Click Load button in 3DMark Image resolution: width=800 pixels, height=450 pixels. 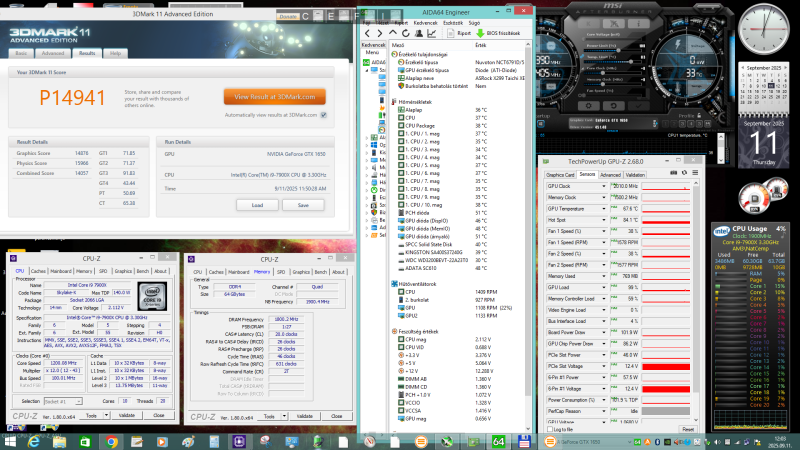point(257,205)
